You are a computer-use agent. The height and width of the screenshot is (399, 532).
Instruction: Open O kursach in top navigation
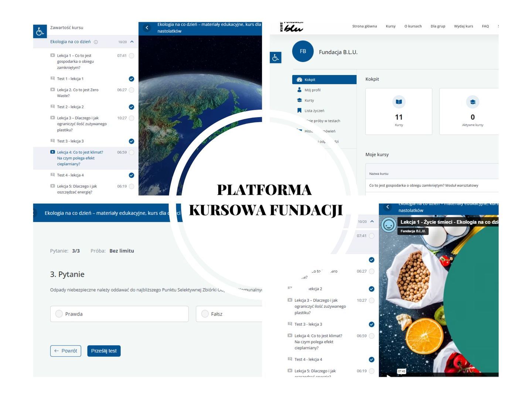tap(413, 26)
